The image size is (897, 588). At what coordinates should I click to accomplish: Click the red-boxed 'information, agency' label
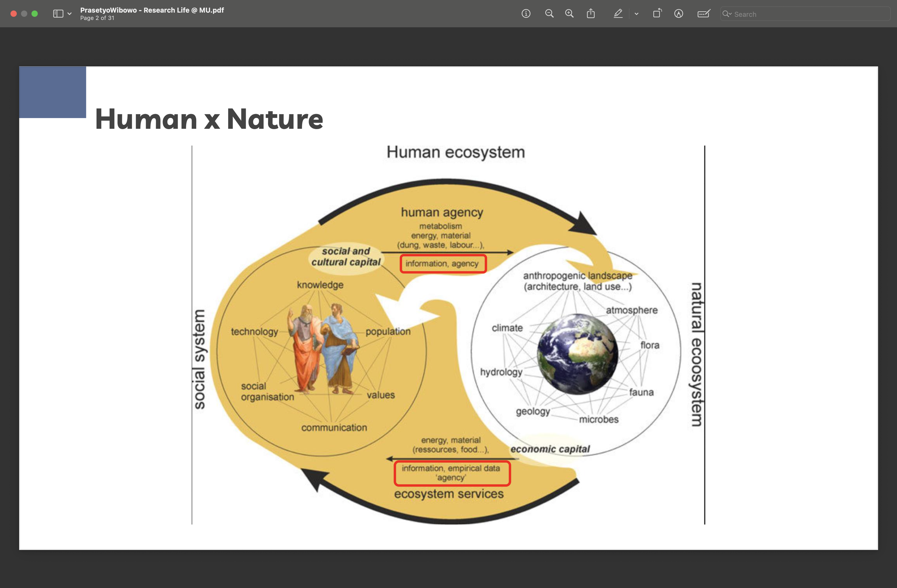tap(442, 264)
